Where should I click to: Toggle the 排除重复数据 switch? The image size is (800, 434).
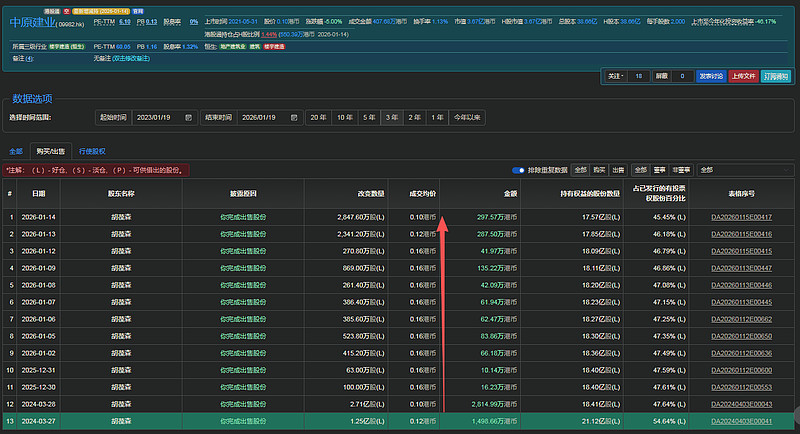(x=518, y=170)
